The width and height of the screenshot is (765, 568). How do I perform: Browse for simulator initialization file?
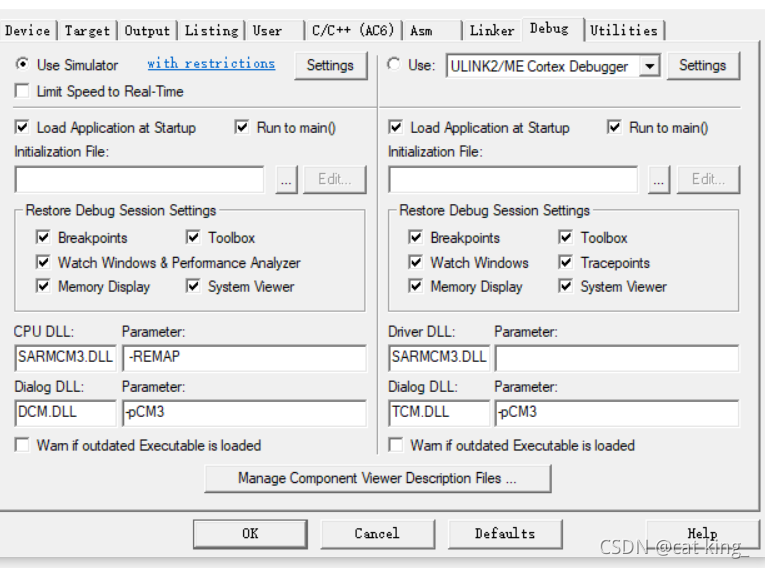coord(286,180)
